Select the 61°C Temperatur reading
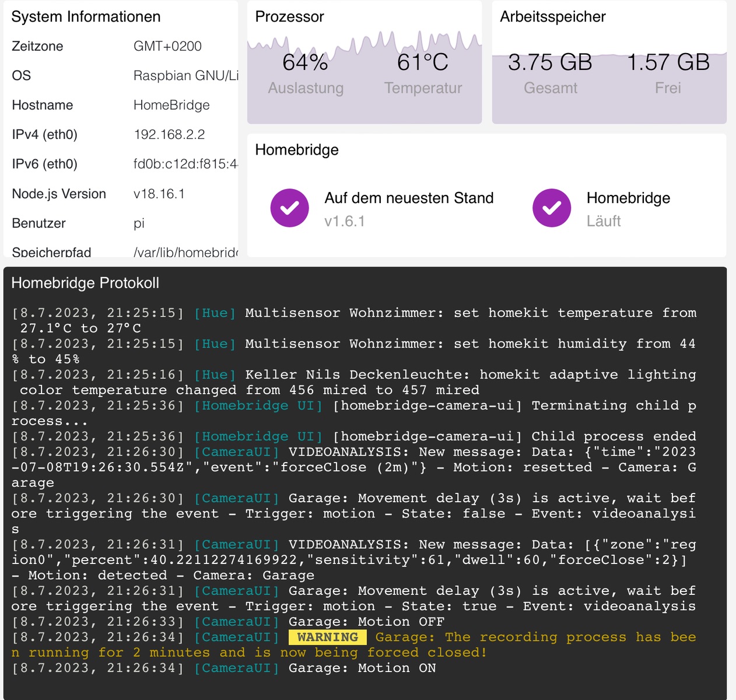Screen dimensions: 736x700 click(x=422, y=63)
